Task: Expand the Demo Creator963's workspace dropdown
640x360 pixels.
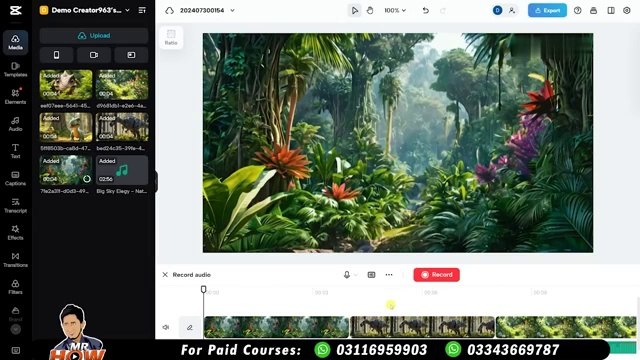Action: (127, 10)
